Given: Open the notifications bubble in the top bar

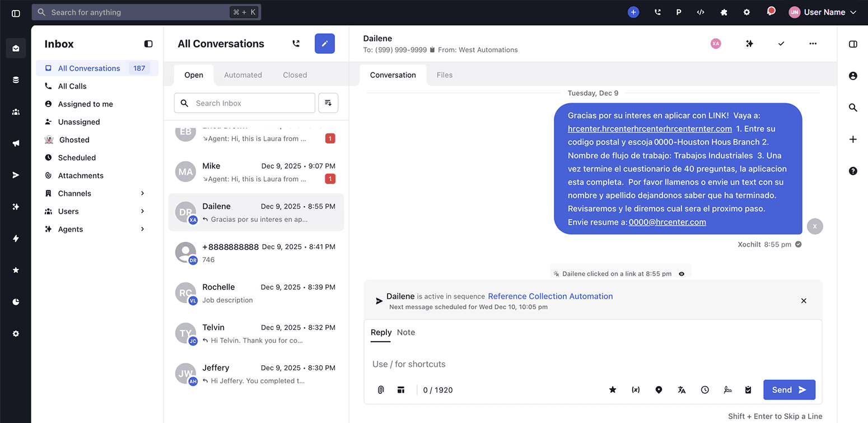Looking at the screenshot, I should 772,11.
